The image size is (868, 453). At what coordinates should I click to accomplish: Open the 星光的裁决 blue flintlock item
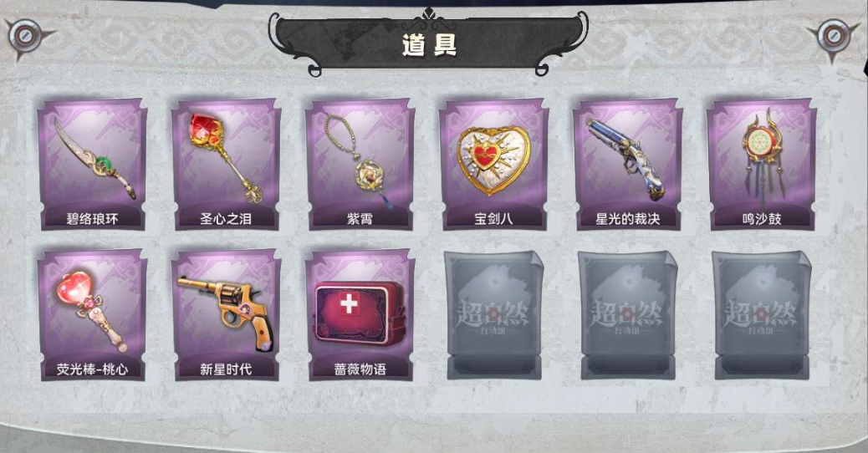point(628,165)
